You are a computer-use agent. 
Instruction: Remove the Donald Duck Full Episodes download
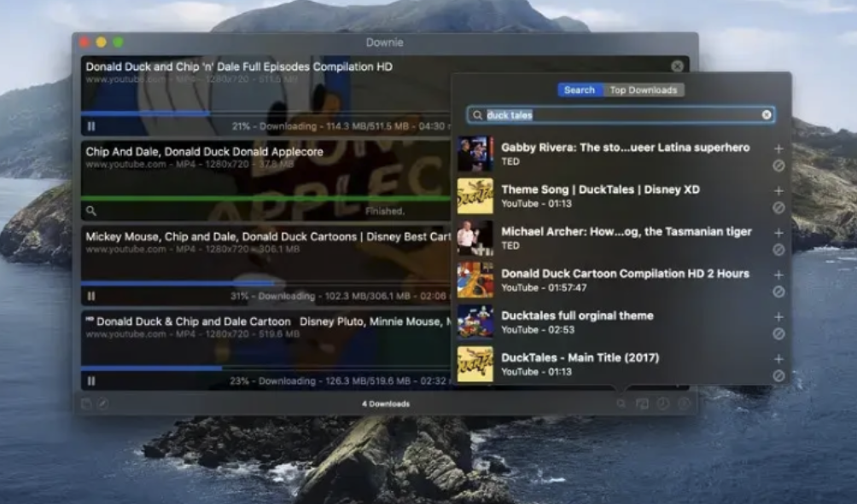(677, 67)
